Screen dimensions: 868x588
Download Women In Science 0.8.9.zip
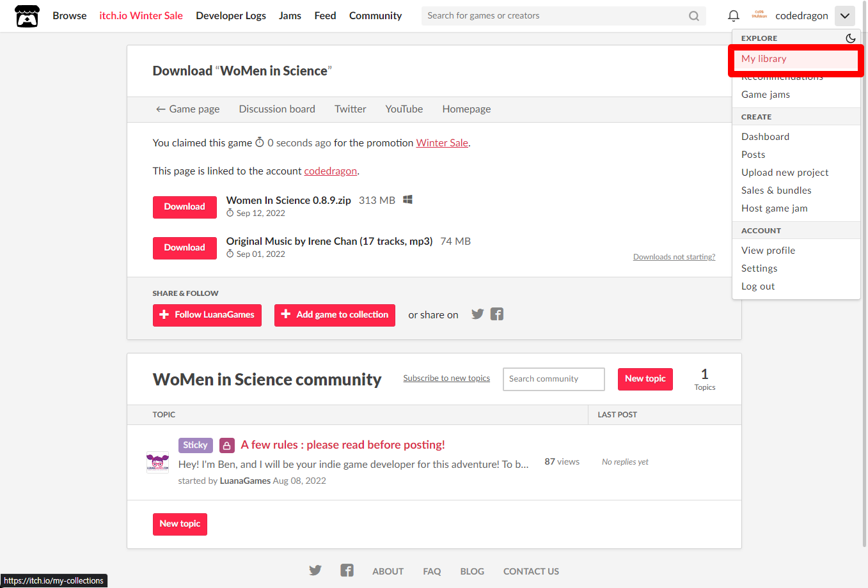184,207
